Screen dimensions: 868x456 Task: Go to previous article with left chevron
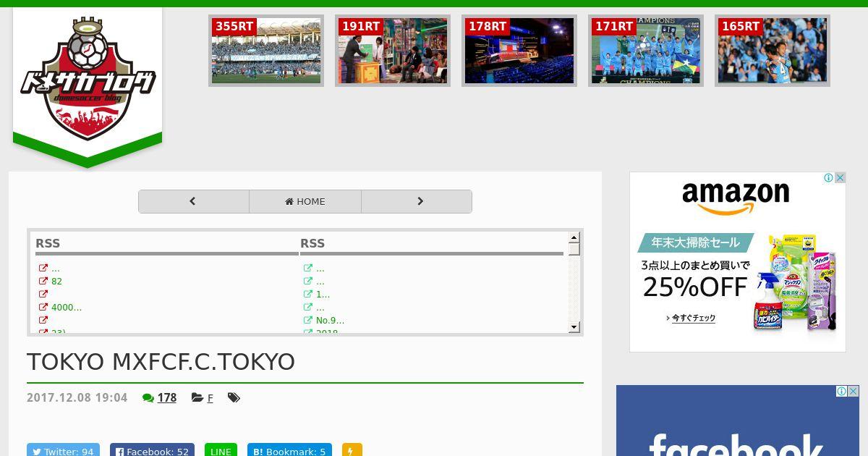coord(193,201)
